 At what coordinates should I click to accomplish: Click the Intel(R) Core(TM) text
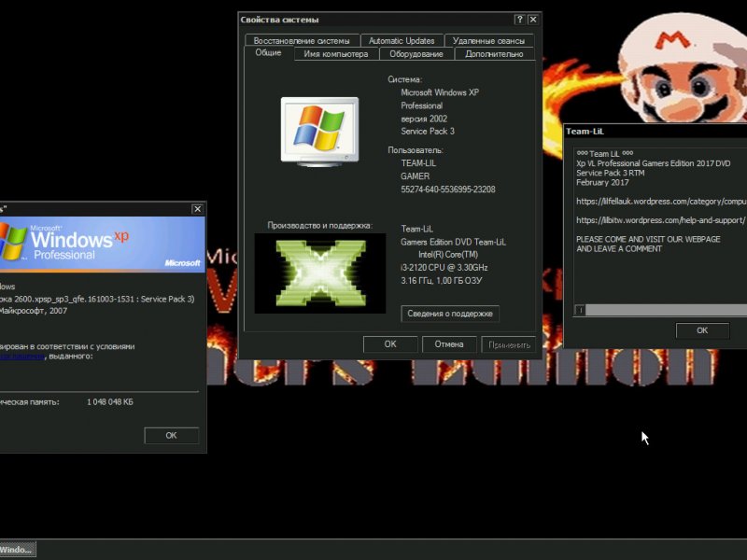[448, 255]
